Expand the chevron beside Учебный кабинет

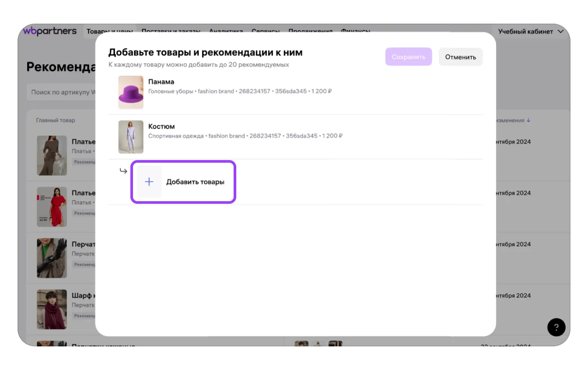pyautogui.click(x=560, y=31)
